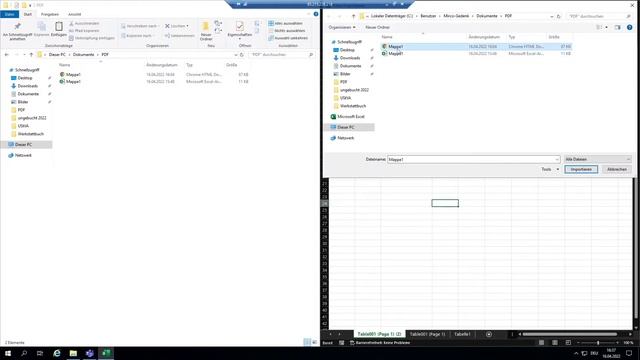Click Auswahl umkehren in Explorer ribbon

(288, 38)
